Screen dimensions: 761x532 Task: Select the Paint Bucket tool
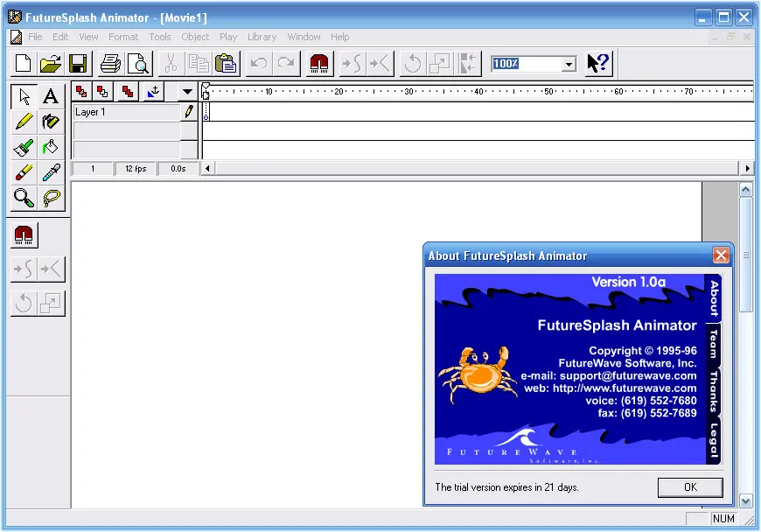(50, 147)
